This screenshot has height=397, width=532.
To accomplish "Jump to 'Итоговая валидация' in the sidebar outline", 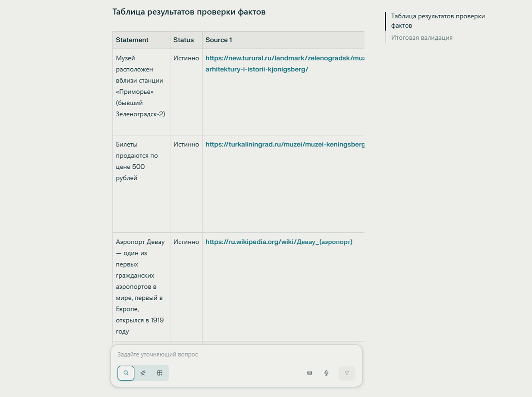I will pyautogui.click(x=422, y=38).
